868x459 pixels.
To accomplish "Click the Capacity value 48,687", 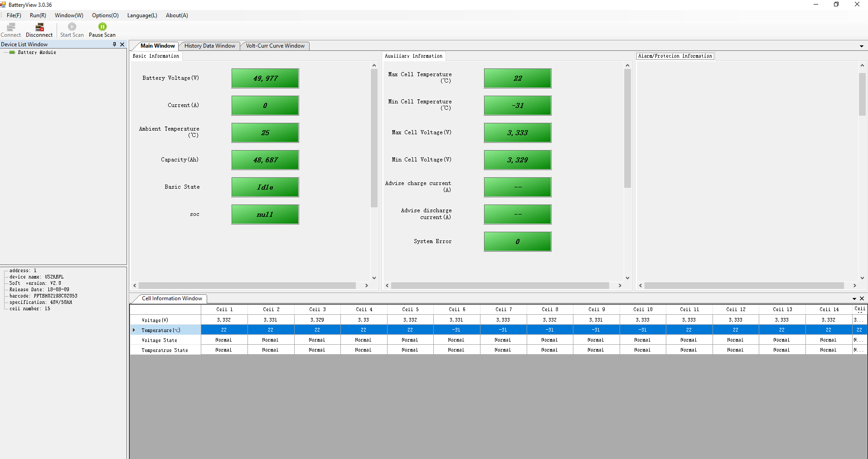I will pyautogui.click(x=265, y=160).
